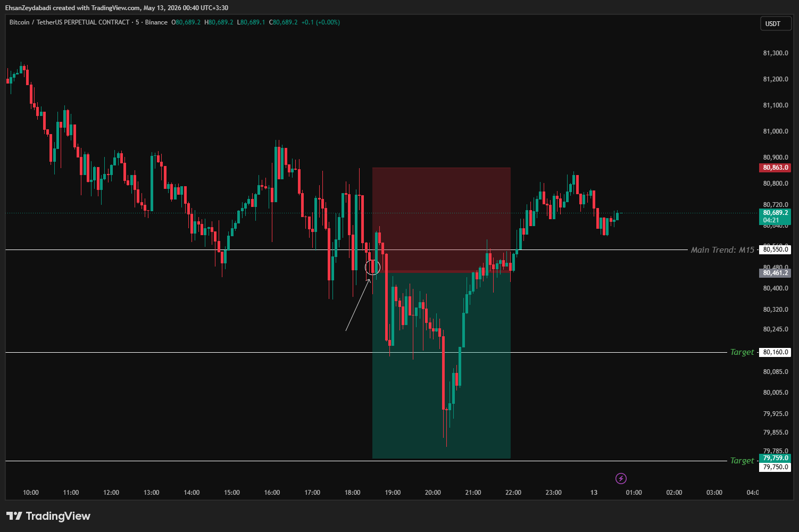
Task: Click 80,005.0 on the price axis
Action: [776, 393]
